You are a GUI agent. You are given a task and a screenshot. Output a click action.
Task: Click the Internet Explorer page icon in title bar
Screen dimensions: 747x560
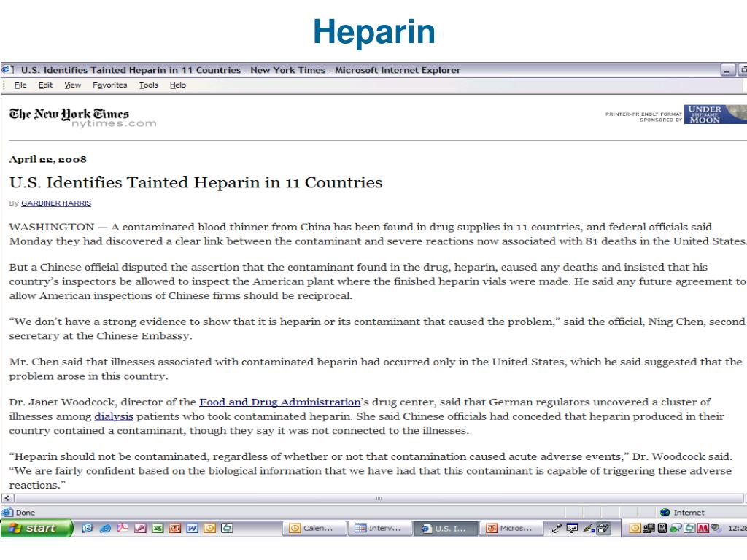7,70
